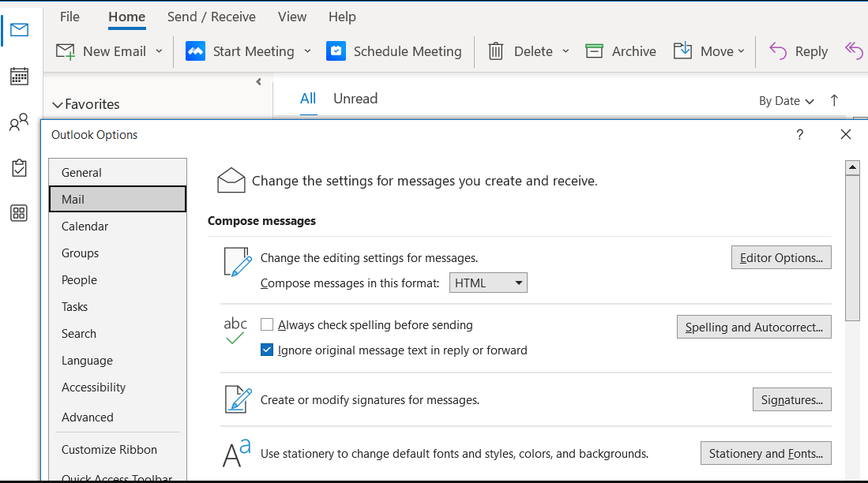Image resolution: width=868 pixels, height=483 pixels.
Task: Uncheck Ignore original message text in reply
Action: pyautogui.click(x=267, y=350)
